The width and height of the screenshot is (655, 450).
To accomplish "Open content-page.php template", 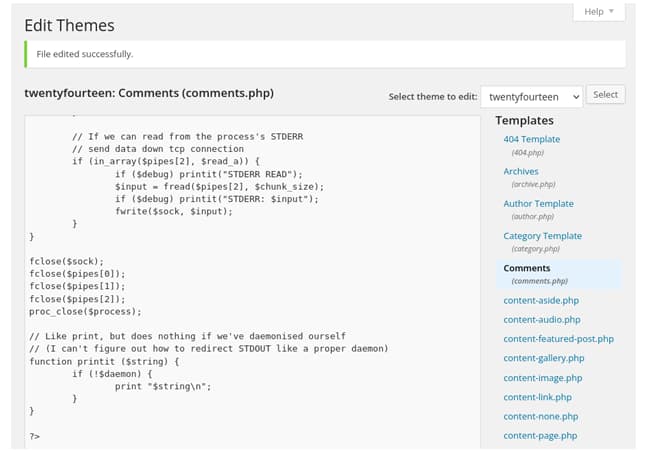I will pyautogui.click(x=540, y=436).
